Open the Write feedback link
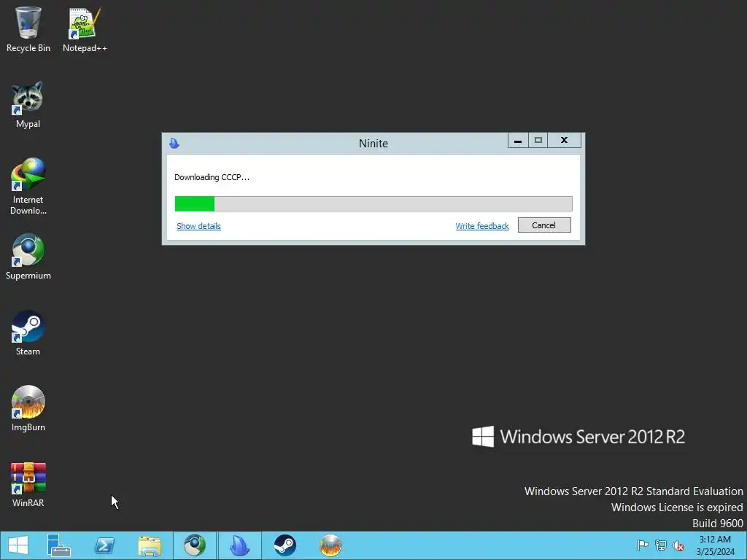The width and height of the screenshot is (747, 560). [482, 226]
